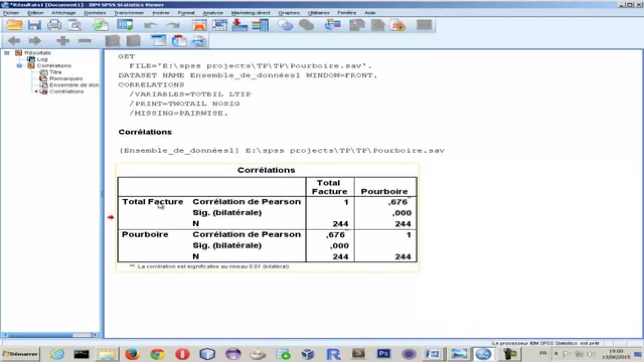This screenshot has width=644, height=362.
Task: Save the output document via floppy icon
Action: coord(34,25)
